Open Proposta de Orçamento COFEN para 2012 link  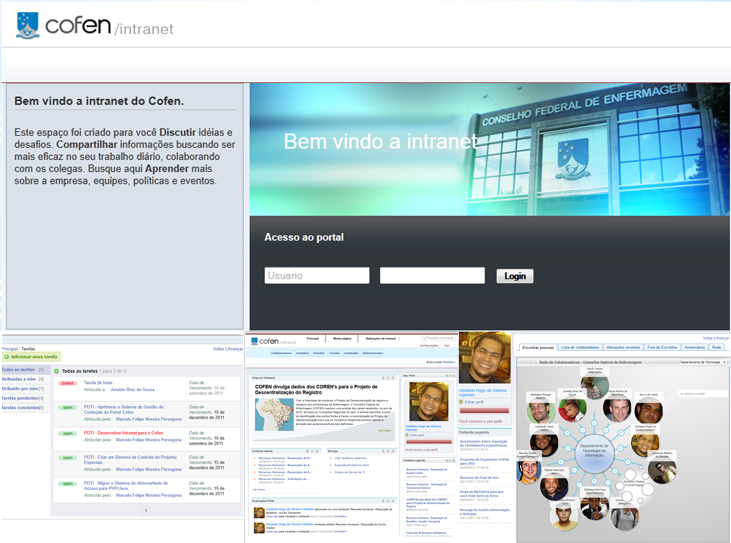pos(484,461)
